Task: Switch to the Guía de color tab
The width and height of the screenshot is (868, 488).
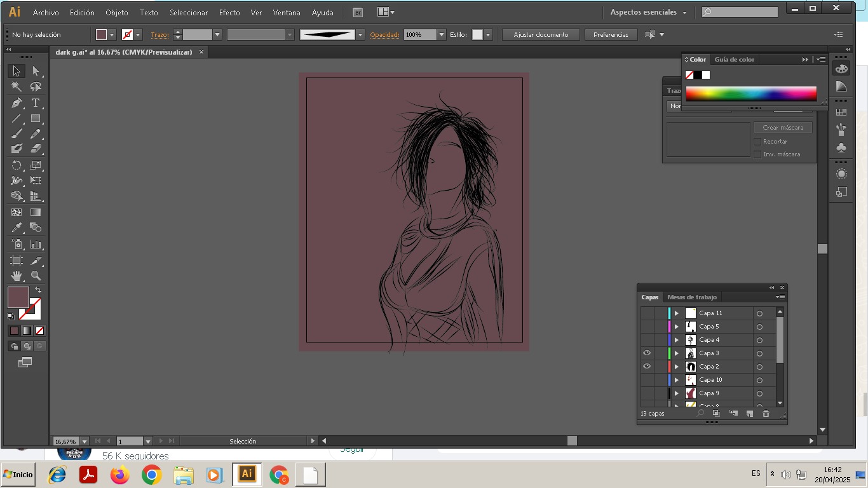Action: click(x=735, y=60)
